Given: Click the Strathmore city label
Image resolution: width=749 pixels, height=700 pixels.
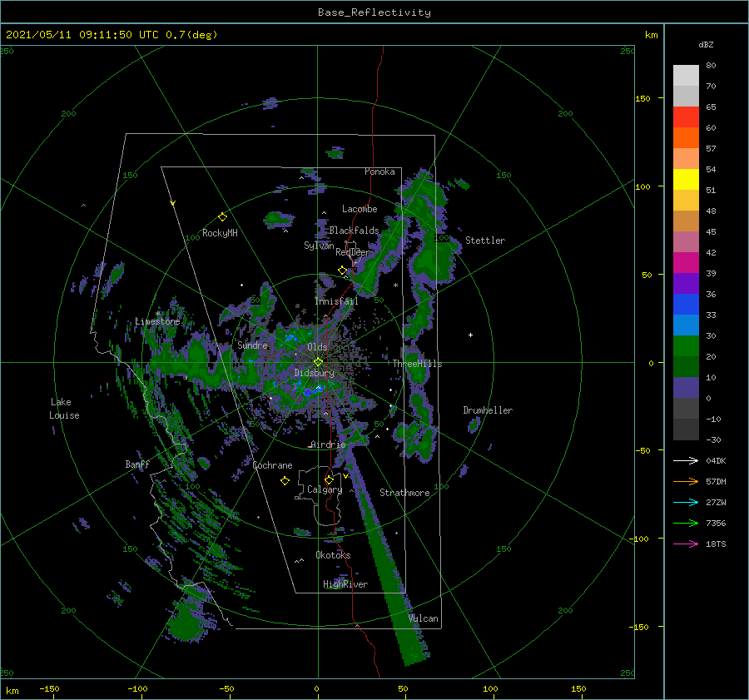Looking at the screenshot, I should (x=404, y=493).
